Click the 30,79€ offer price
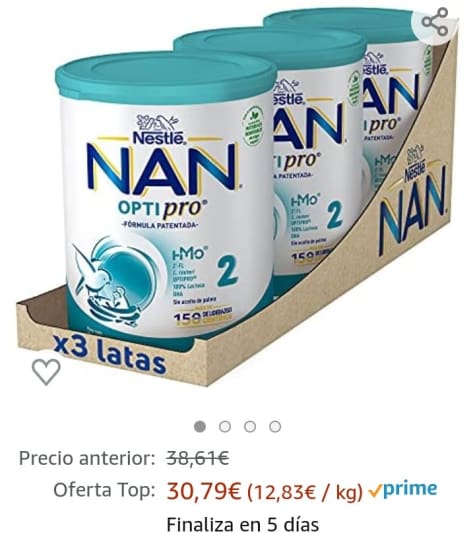 204,491
